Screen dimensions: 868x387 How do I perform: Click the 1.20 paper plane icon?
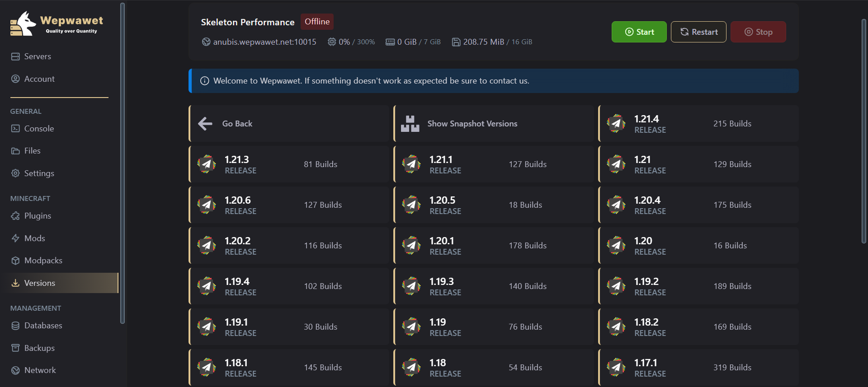click(x=616, y=246)
